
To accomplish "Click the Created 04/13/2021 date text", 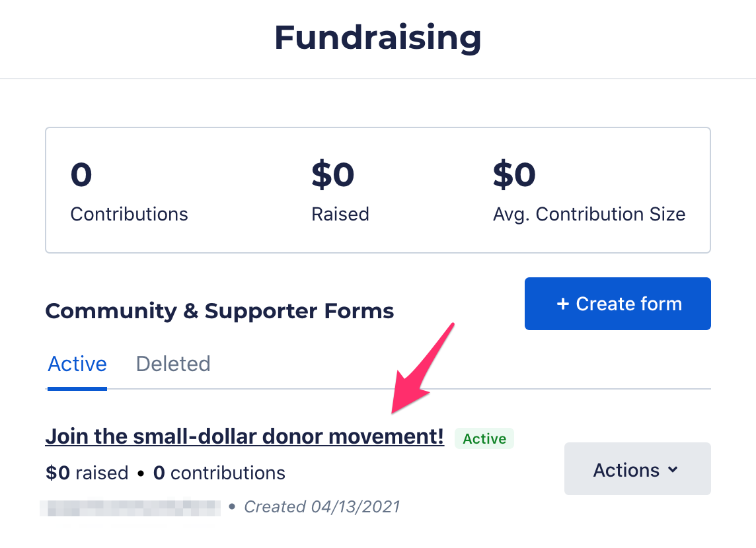I will pyautogui.click(x=322, y=506).
